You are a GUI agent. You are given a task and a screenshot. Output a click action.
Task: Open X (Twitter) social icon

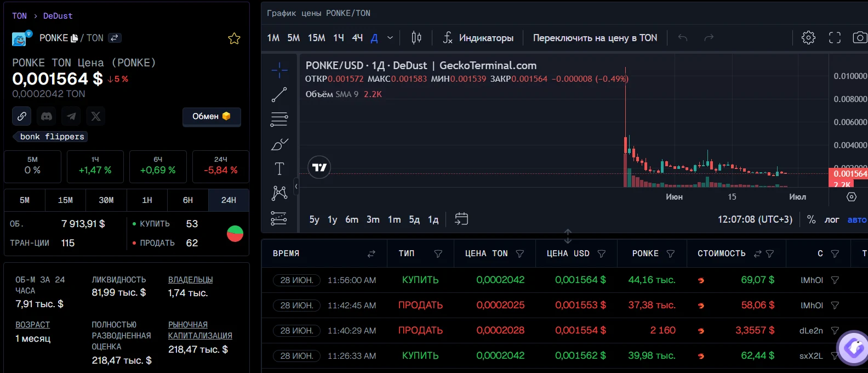tap(96, 116)
